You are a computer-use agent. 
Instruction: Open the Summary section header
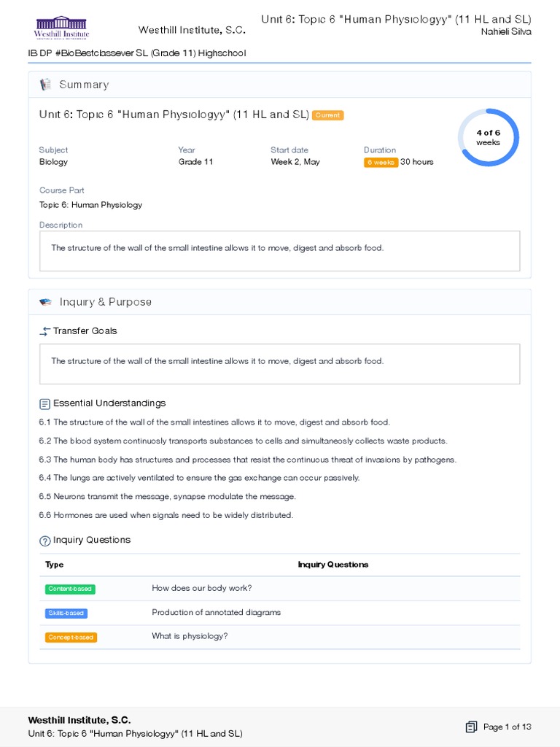pos(84,85)
